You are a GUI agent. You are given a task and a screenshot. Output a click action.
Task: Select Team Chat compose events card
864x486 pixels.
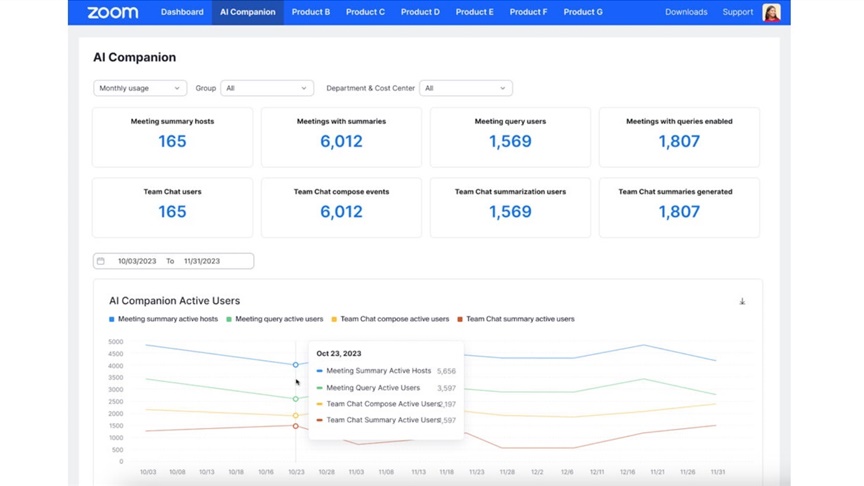(x=341, y=208)
